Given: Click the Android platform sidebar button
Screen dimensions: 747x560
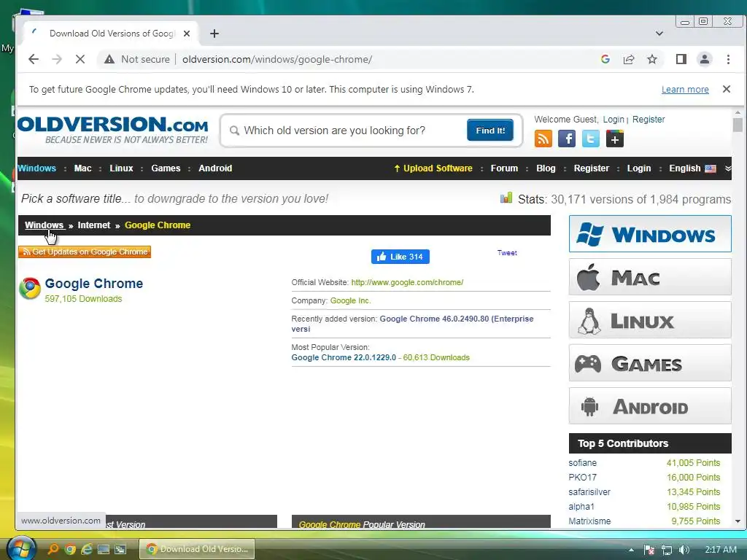Looking at the screenshot, I should click(650, 405).
